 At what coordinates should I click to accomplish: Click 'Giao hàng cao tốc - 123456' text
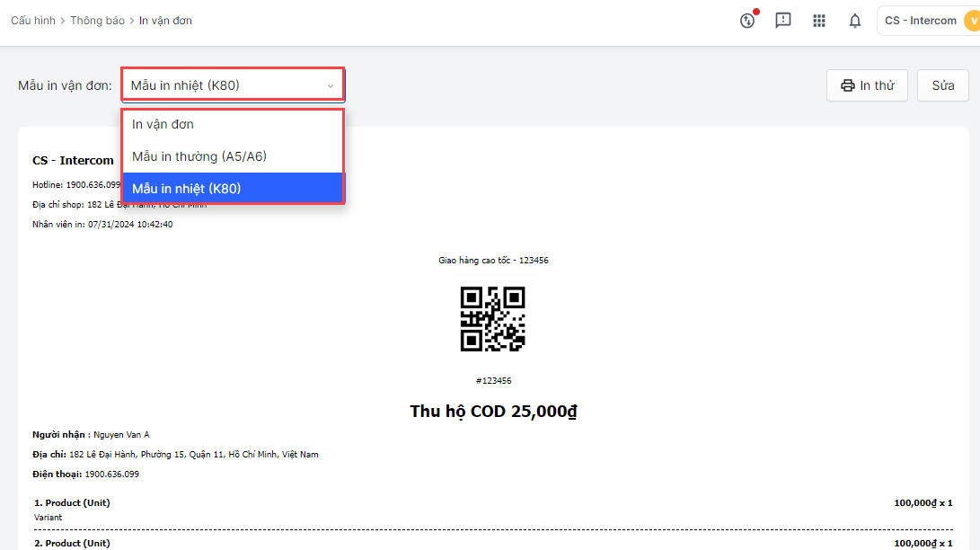coord(493,260)
